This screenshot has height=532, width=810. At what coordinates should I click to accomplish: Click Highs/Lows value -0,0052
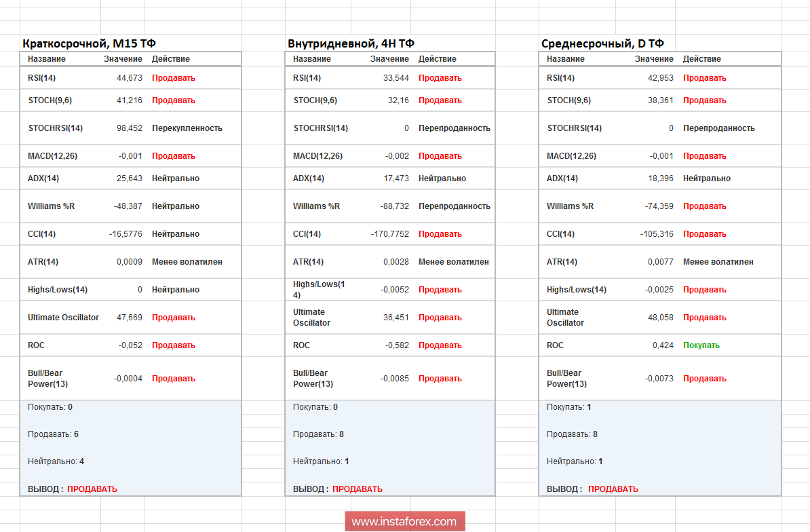tap(394, 290)
